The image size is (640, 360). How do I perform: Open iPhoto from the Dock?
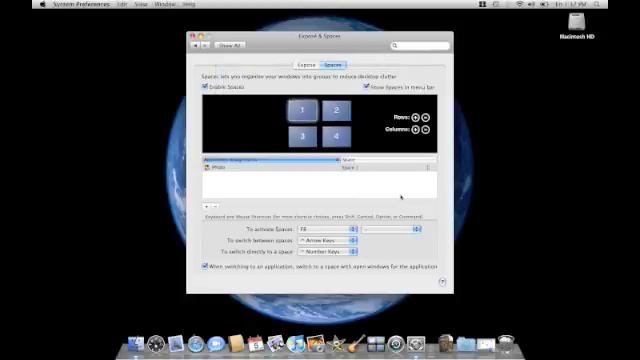(316, 344)
